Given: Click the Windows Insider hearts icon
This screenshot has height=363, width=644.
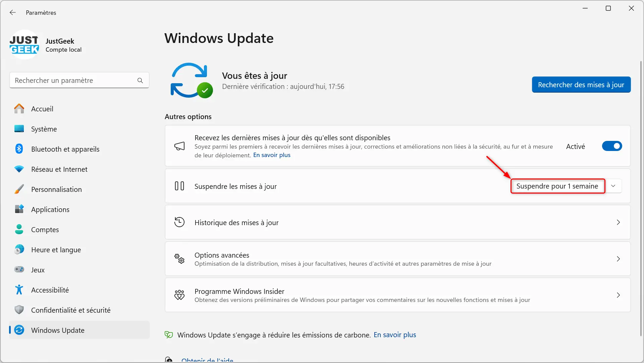Looking at the screenshot, I should click(179, 295).
